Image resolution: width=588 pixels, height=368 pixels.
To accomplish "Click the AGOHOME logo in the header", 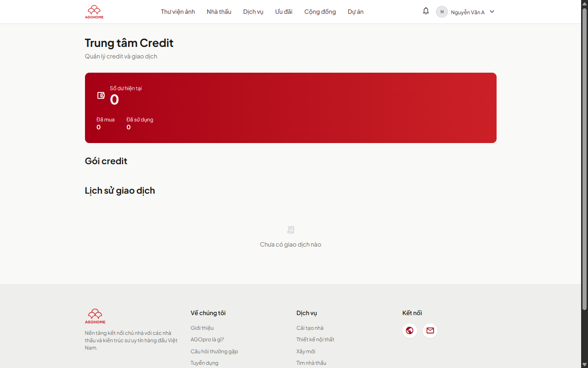I will click(x=94, y=12).
